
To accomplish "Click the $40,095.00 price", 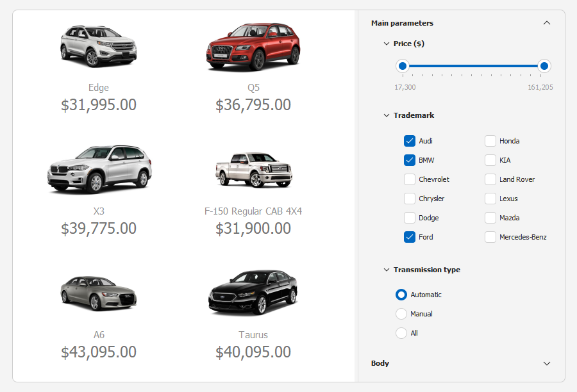I will 253,352.
